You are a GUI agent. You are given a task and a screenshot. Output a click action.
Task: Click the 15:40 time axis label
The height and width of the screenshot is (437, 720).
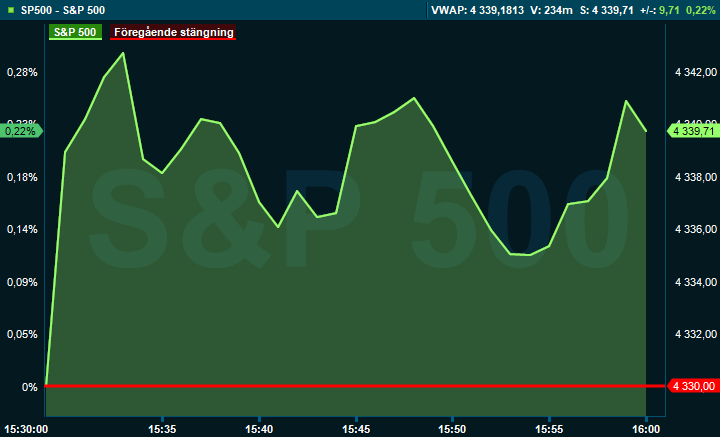(x=259, y=430)
